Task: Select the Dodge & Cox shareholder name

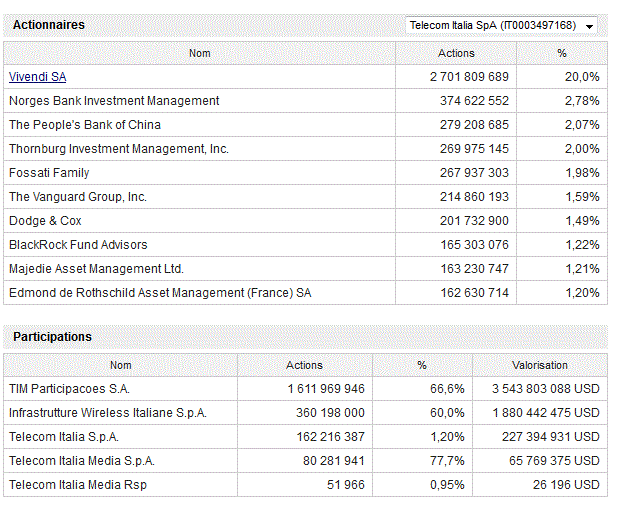Action: coord(45,221)
